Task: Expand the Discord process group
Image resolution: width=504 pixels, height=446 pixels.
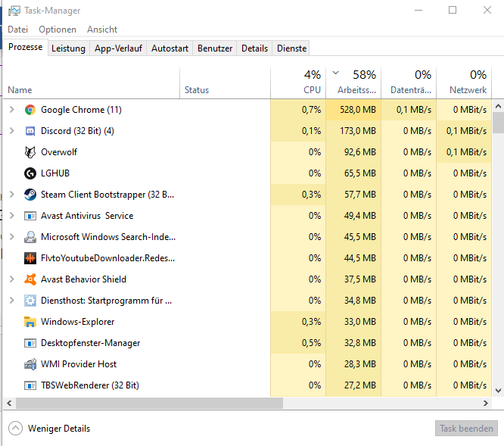Action: point(11,131)
